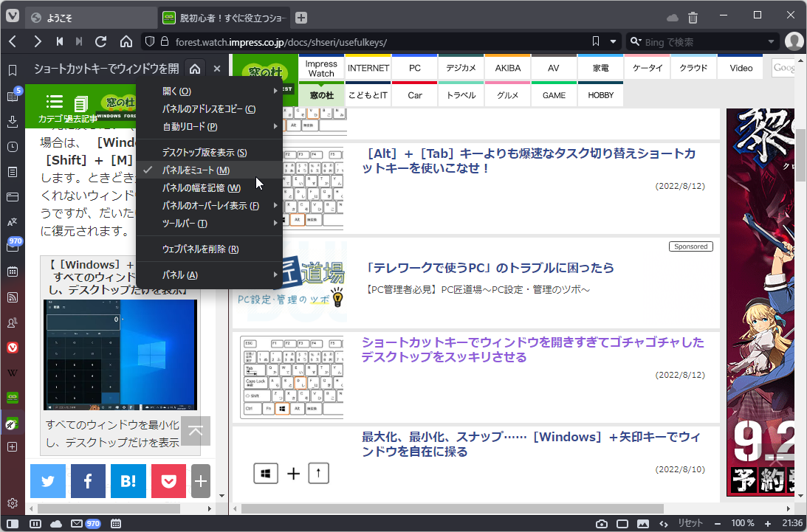Open the Downloads panel in the sidebar
The image size is (807, 532).
(12, 122)
